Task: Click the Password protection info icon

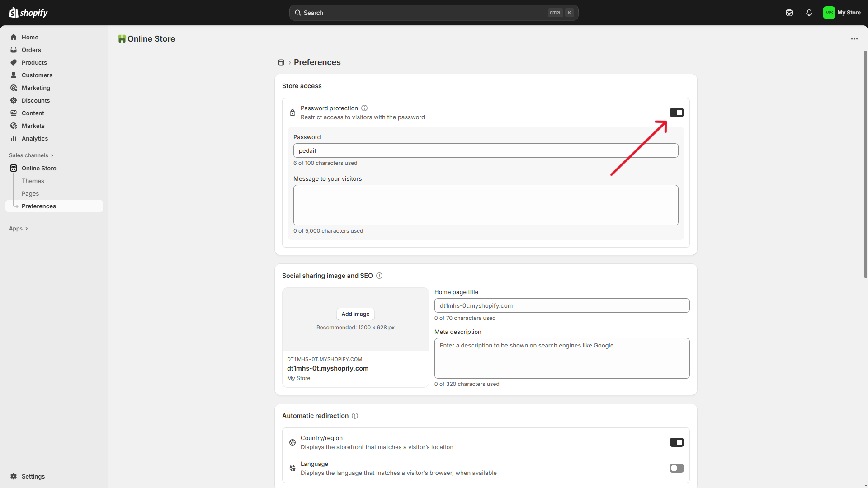Action: 364,108
